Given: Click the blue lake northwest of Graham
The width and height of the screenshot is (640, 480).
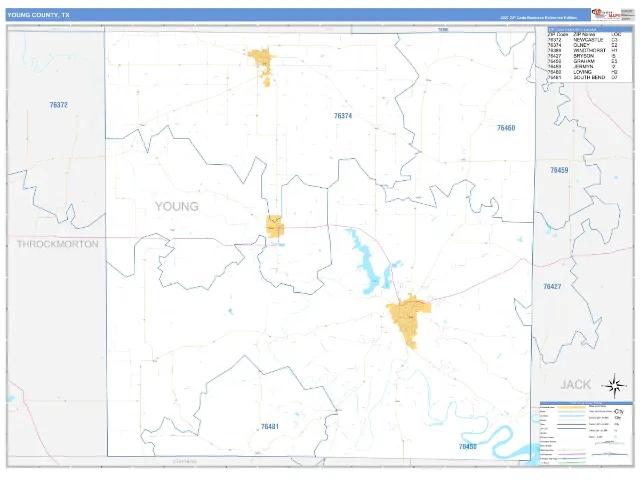Looking at the screenshot, I should click(x=365, y=261).
